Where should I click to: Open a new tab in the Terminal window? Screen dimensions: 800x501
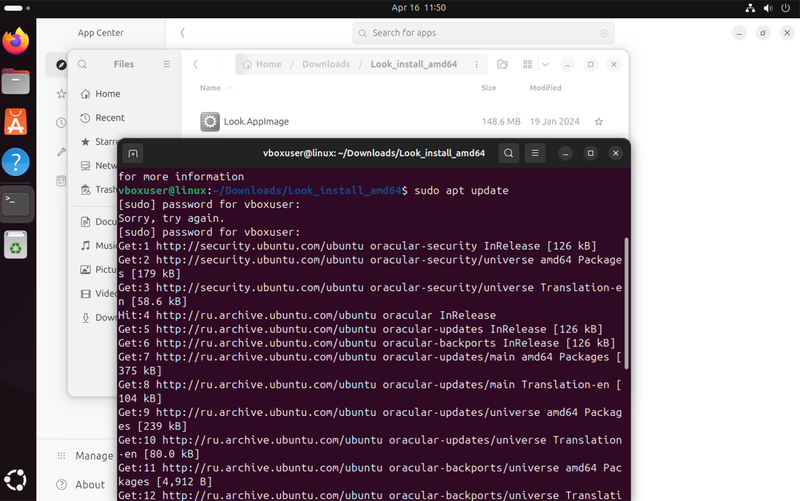pyautogui.click(x=133, y=153)
